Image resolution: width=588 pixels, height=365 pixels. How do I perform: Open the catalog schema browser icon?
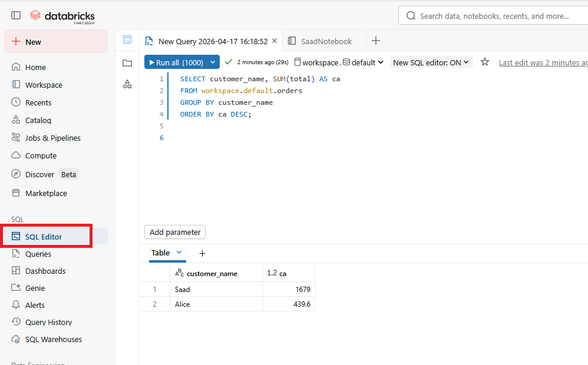(x=127, y=84)
